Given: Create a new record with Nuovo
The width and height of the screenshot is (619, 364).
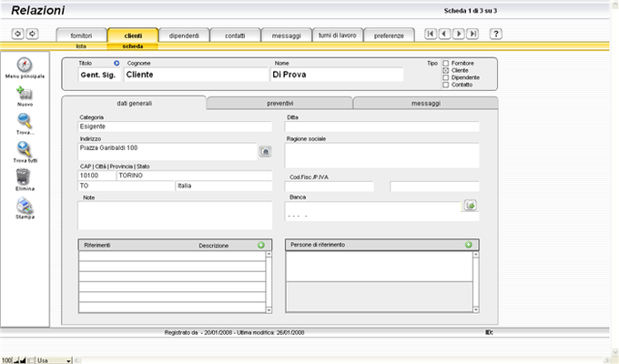Looking at the screenshot, I should [24, 94].
